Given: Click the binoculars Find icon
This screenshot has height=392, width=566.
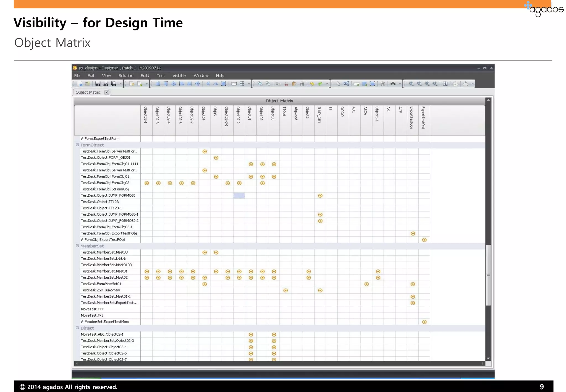Looking at the screenshot, I should [x=393, y=84].
